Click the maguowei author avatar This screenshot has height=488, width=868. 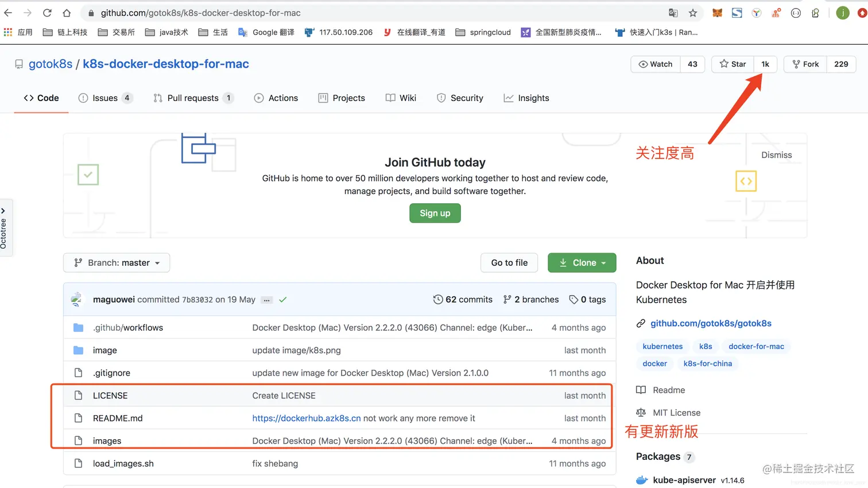coord(77,300)
